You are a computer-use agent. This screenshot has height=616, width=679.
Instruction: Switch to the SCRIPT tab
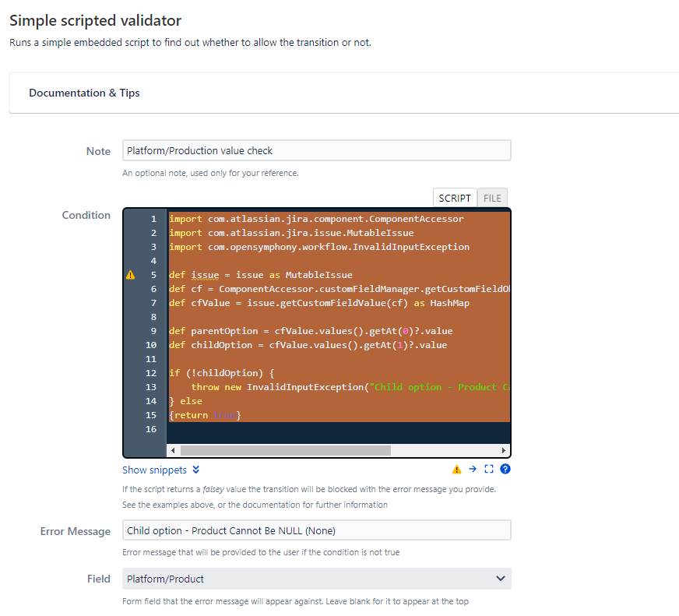[455, 198]
